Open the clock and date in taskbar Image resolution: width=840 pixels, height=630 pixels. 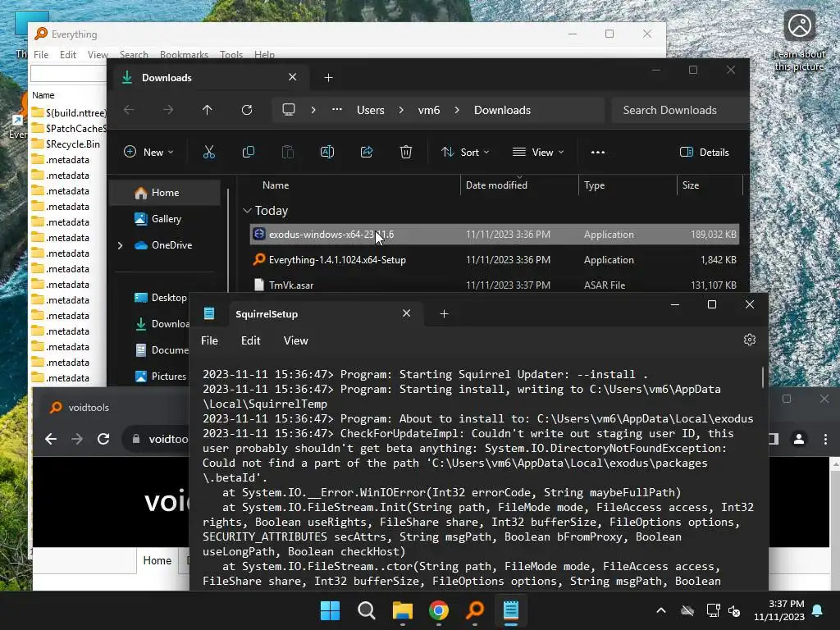(x=779, y=610)
